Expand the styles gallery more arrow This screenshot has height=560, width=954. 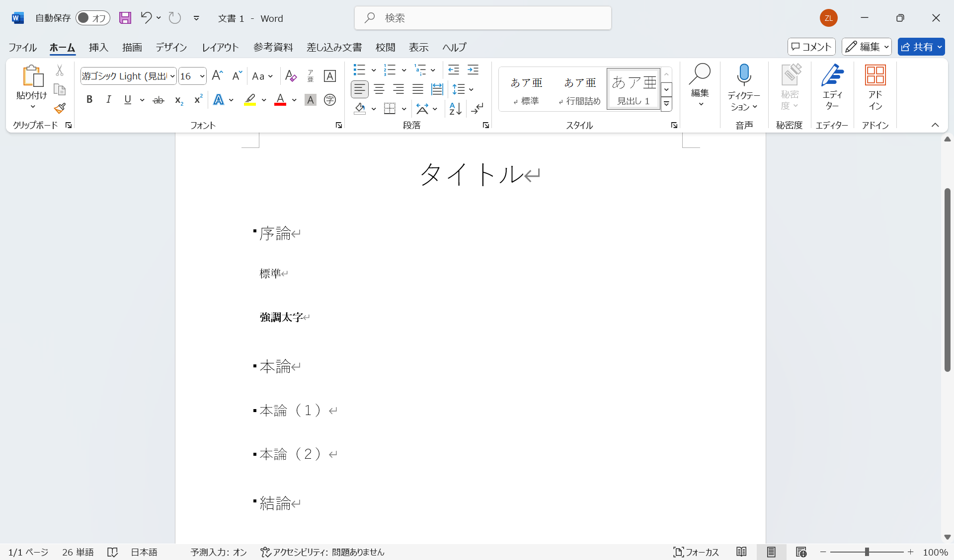(x=667, y=104)
